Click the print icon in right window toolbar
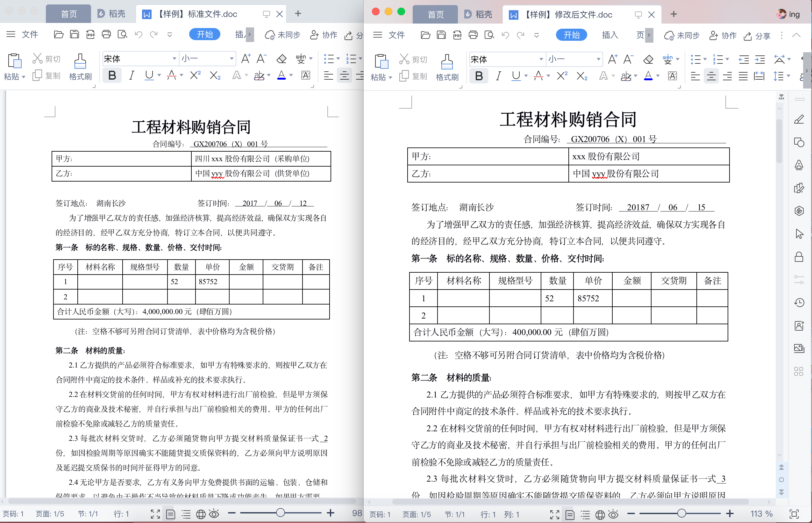 pos(473,35)
